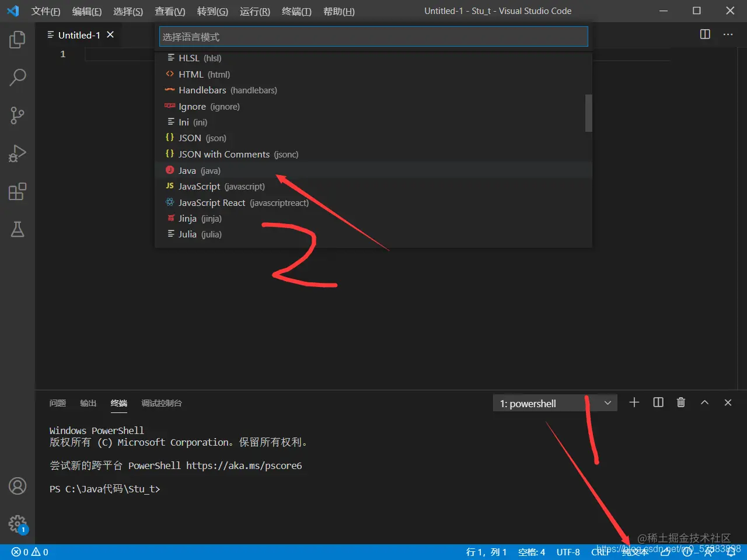Split the terminal pane
Screen dimensions: 747x560
pos(658,402)
